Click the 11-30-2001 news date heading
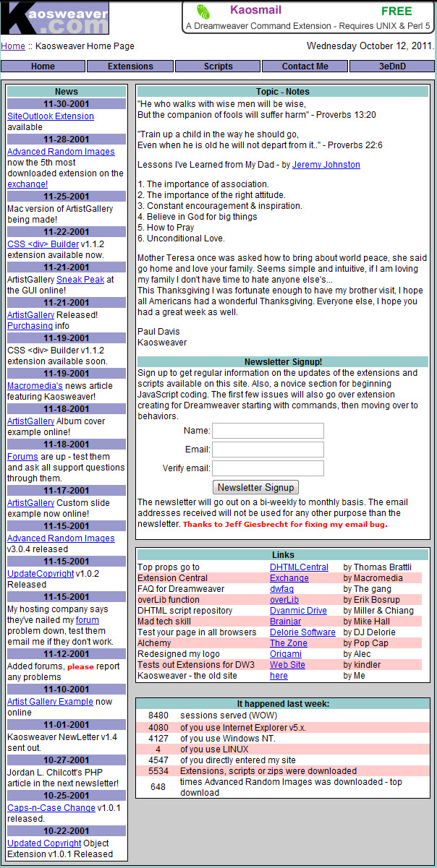Viewport: 437px width, 868px height. (x=67, y=104)
